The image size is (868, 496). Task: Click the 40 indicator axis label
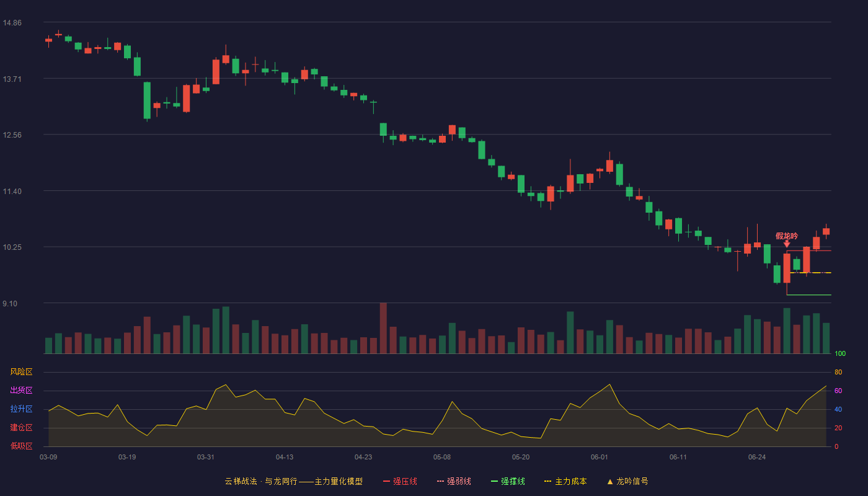838,410
